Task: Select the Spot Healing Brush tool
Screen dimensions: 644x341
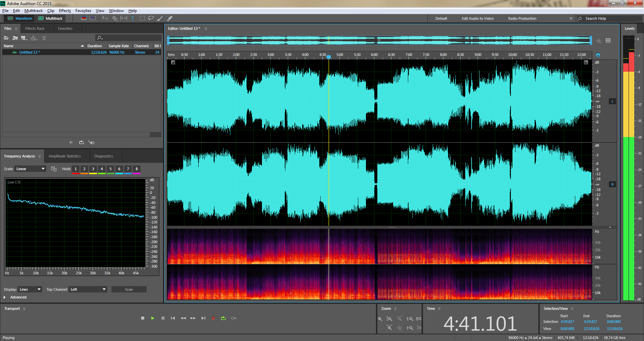Action: [169, 18]
